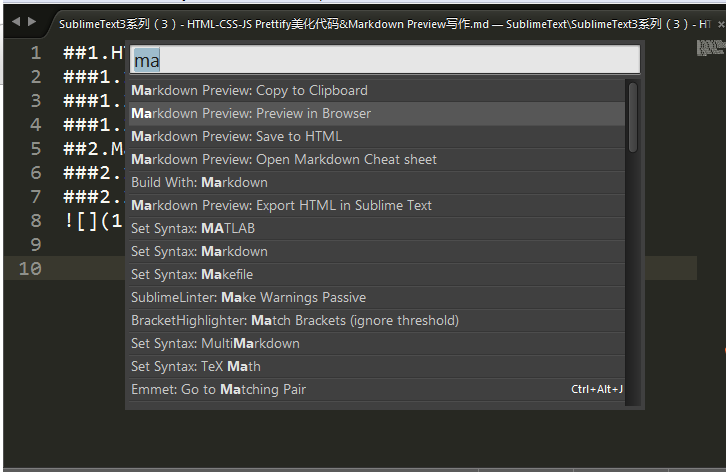This screenshot has height=472, width=726.
Task: Click the tab back navigation arrow
Action: 16,21
